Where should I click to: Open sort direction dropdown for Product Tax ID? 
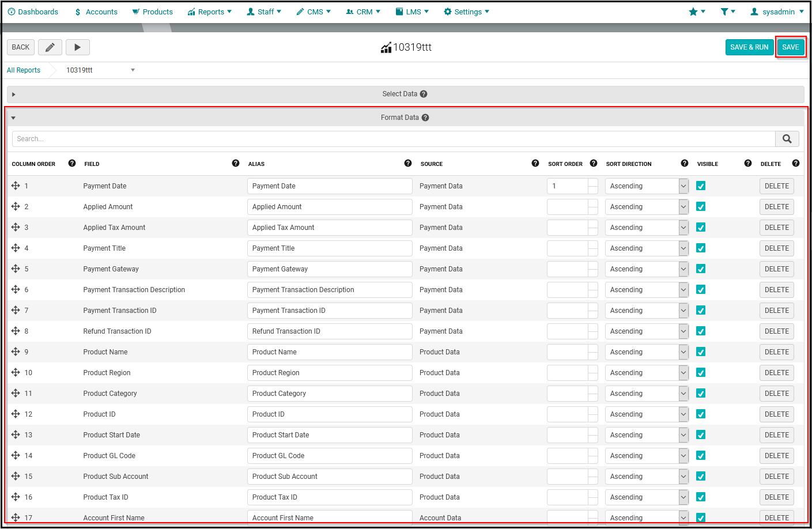click(x=647, y=497)
